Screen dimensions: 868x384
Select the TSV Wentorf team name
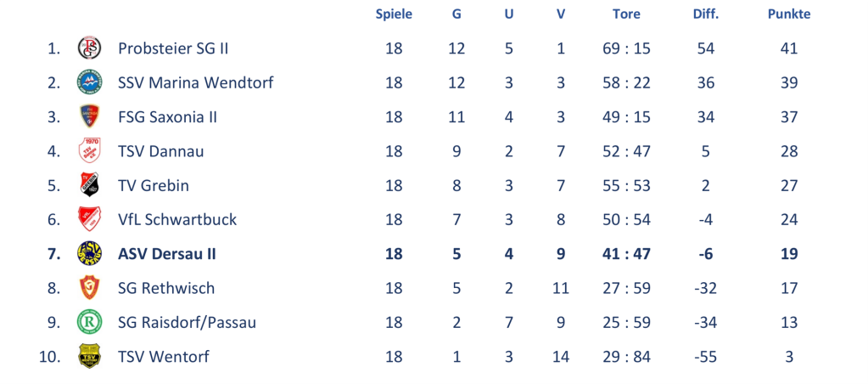tap(164, 356)
